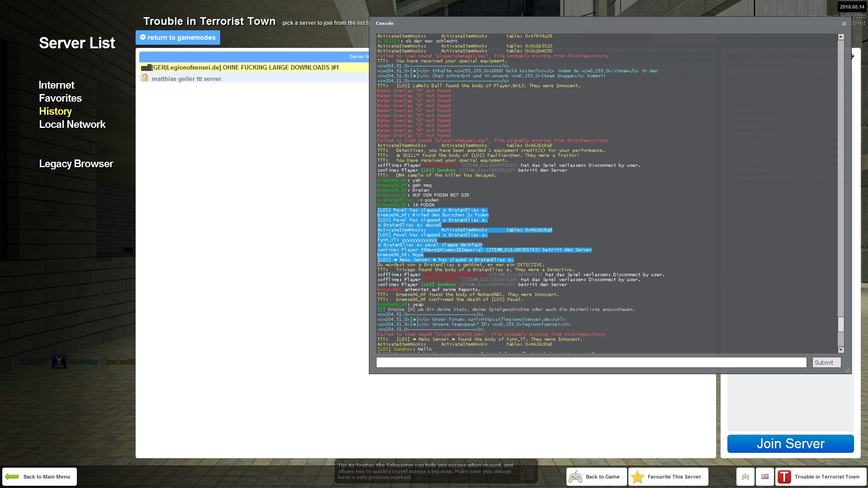Submit the console command
The image size is (868, 488).
[x=826, y=362]
